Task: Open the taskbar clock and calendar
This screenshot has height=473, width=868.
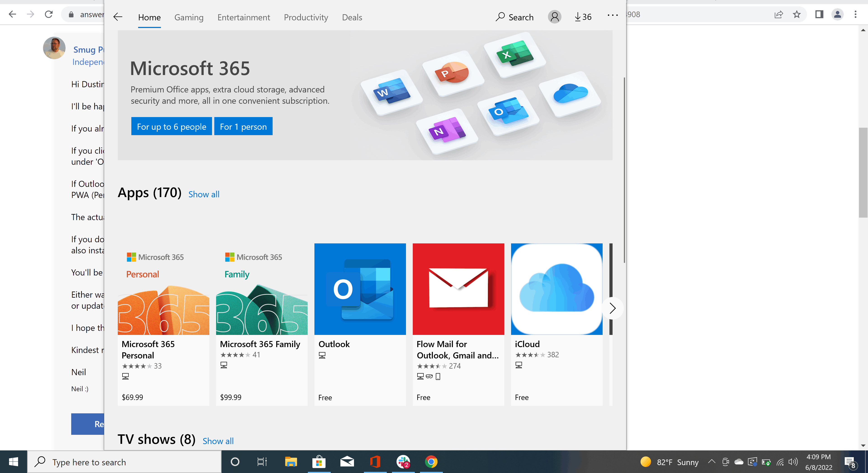Action: [x=818, y=462]
